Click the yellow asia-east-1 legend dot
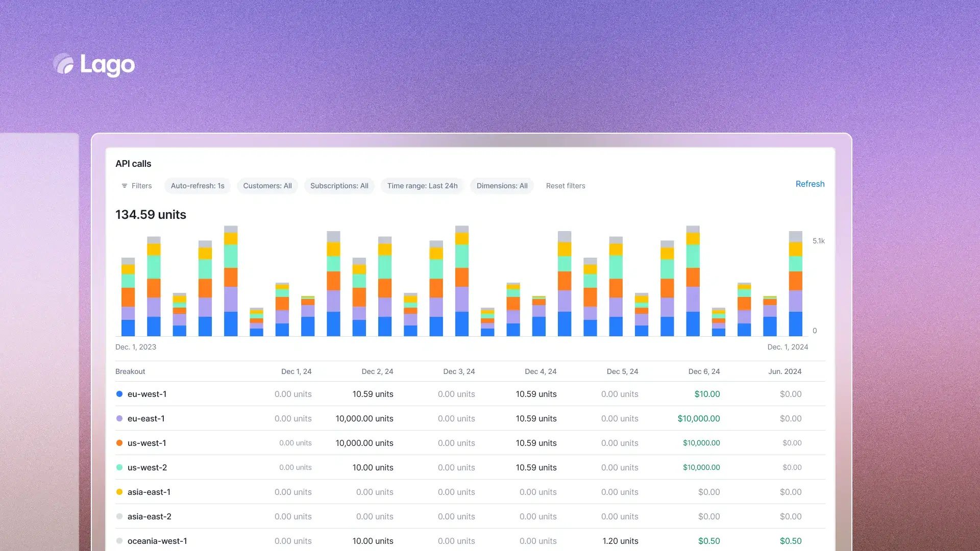This screenshot has width=980, height=551. pyautogui.click(x=119, y=492)
